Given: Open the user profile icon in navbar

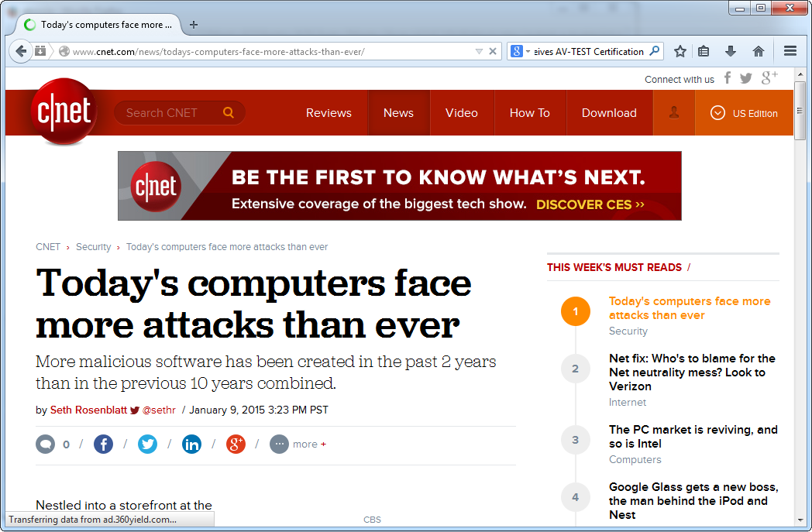Looking at the screenshot, I should [x=673, y=113].
